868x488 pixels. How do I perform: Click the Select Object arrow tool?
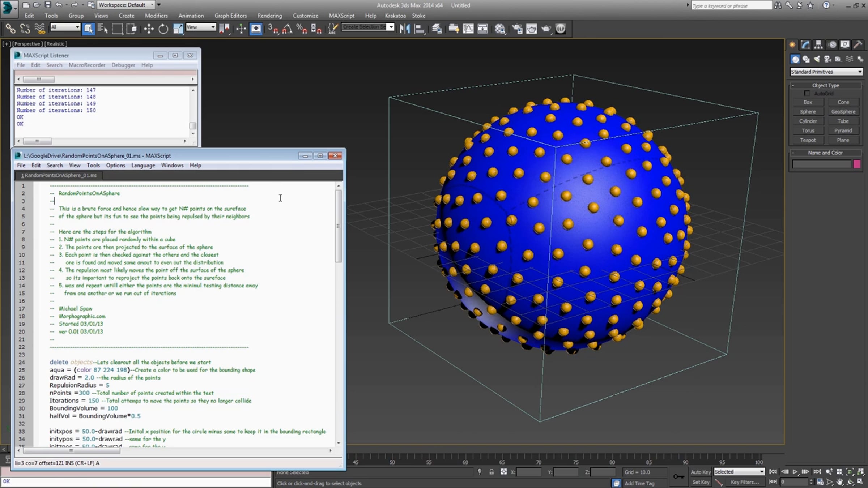point(88,29)
